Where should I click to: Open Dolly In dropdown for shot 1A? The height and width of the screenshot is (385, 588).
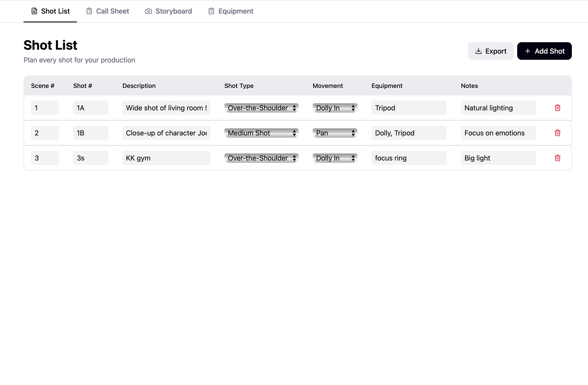335,108
